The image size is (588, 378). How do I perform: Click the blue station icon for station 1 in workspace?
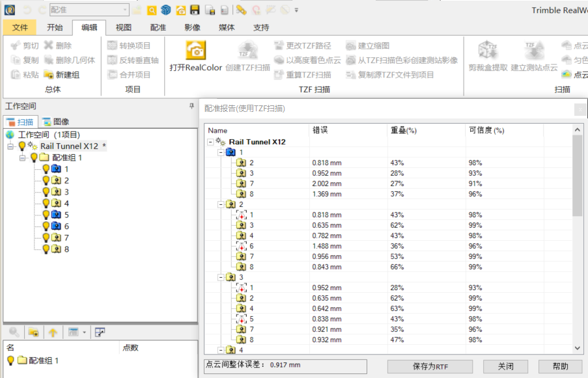pos(56,169)
